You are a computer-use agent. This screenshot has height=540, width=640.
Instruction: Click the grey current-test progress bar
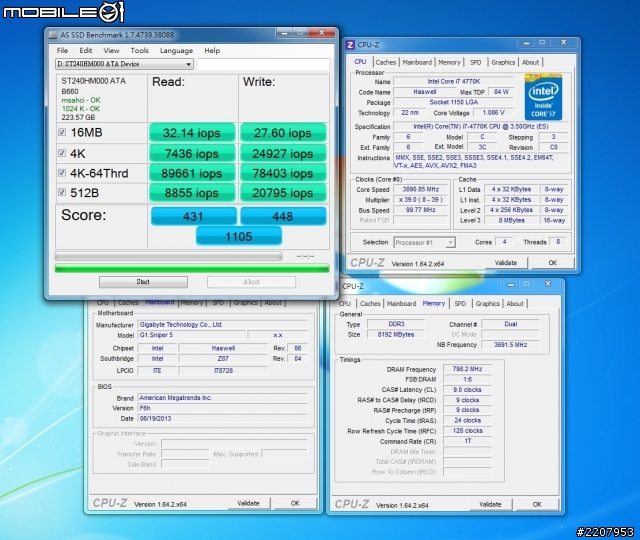[169, 256]
